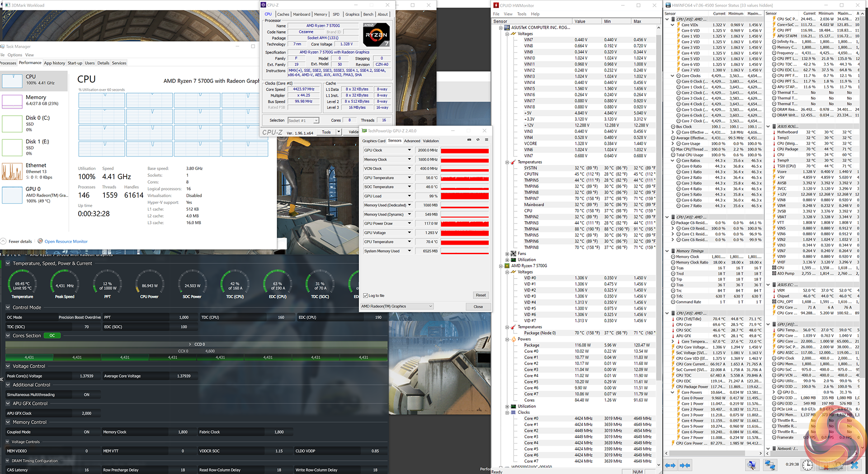This screenshot has height=474, width=868.
Task: Open Resource Monitor link in Task Manager
Action: point(66,242)
